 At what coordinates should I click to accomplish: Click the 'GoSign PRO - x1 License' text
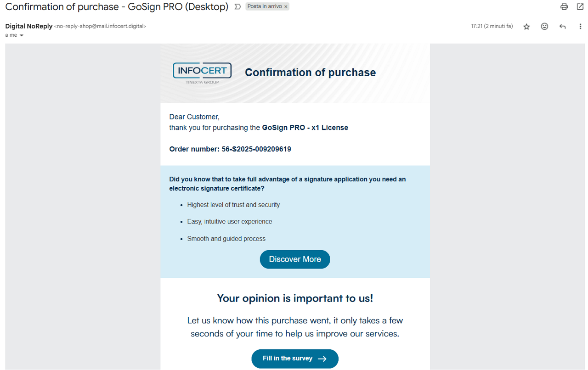click(305, 128)
